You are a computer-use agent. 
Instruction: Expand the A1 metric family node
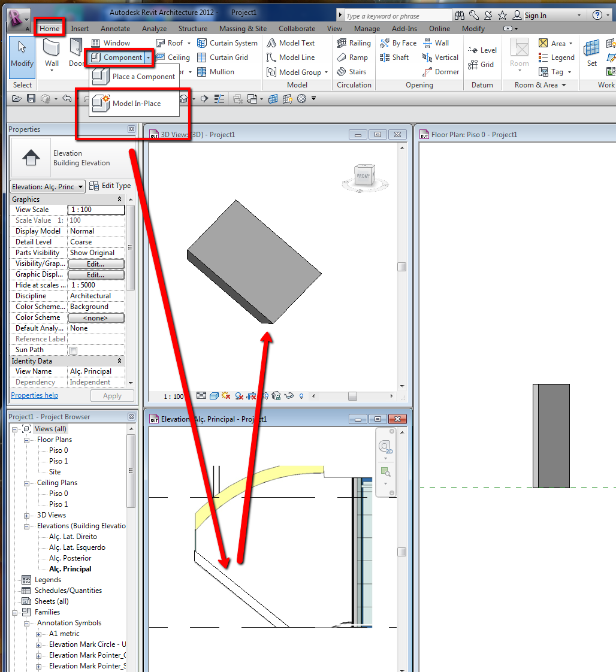coord(38,634)
